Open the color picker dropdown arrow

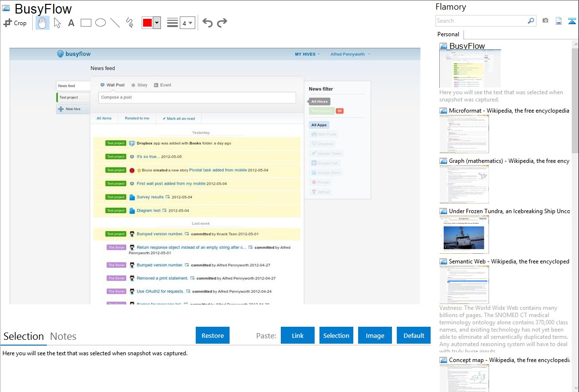(x=157, y=23)
